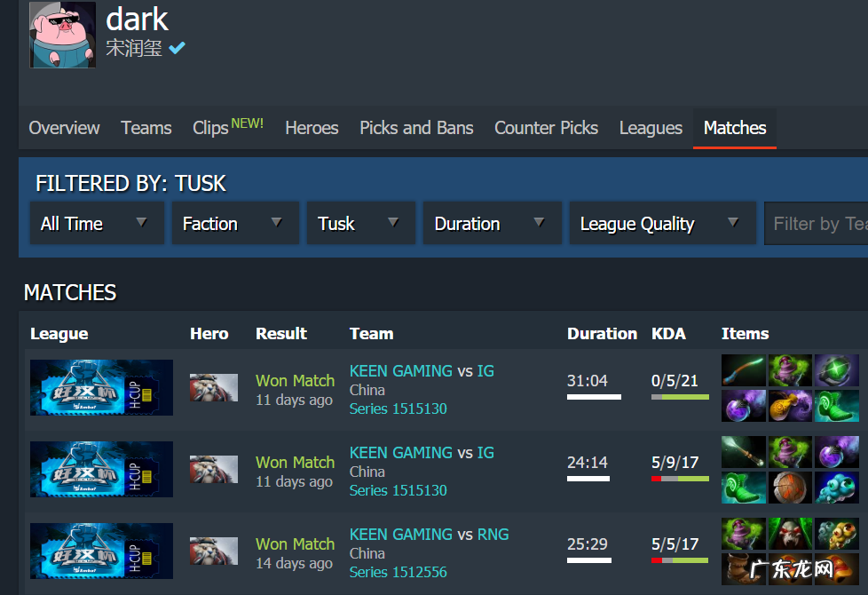Viewport: 868px width, 595px height.
Task: Open the League Quality dropdown
Action: pyautogui.click(x=663, y=223)
